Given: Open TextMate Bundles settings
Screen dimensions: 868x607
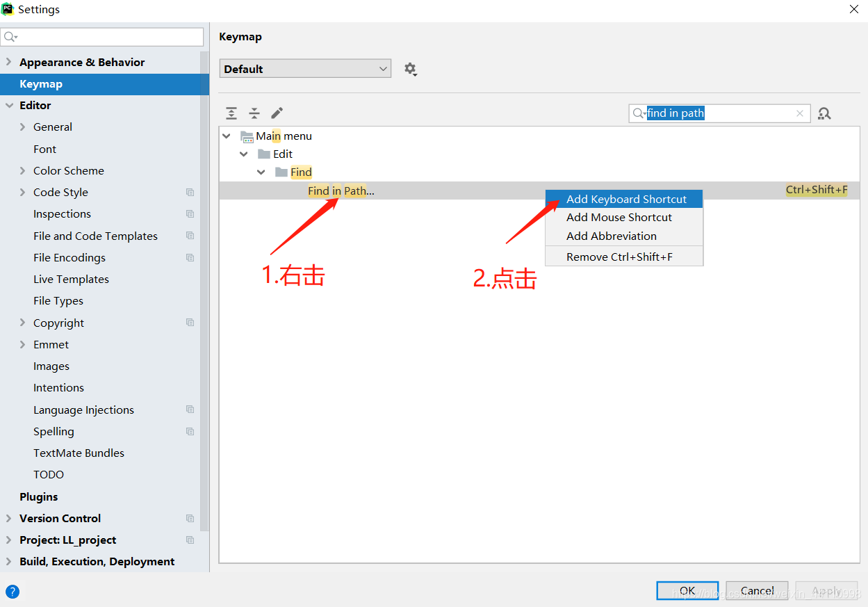Looking at the screenshot, I should coord(79,453).
